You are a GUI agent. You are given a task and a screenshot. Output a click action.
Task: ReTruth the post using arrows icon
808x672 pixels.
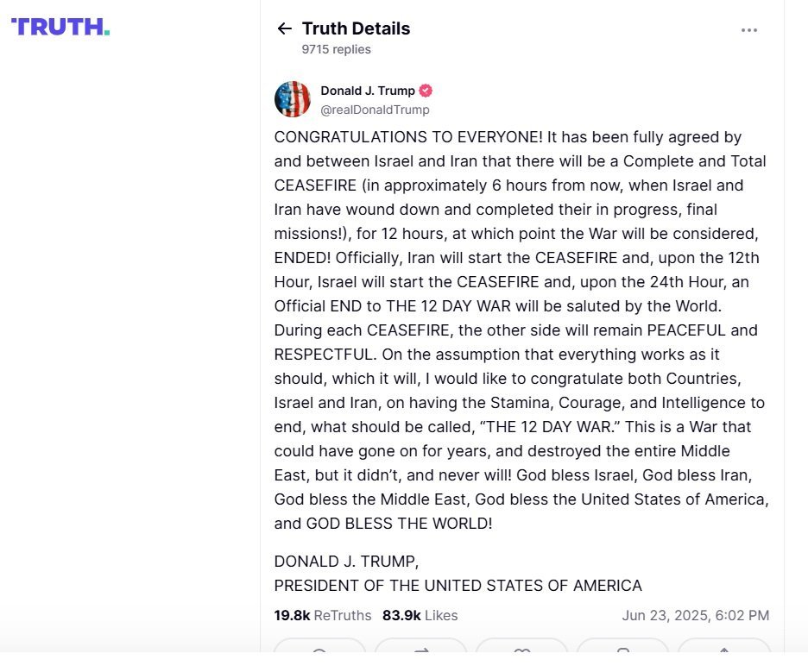click(x=421, y=646)
